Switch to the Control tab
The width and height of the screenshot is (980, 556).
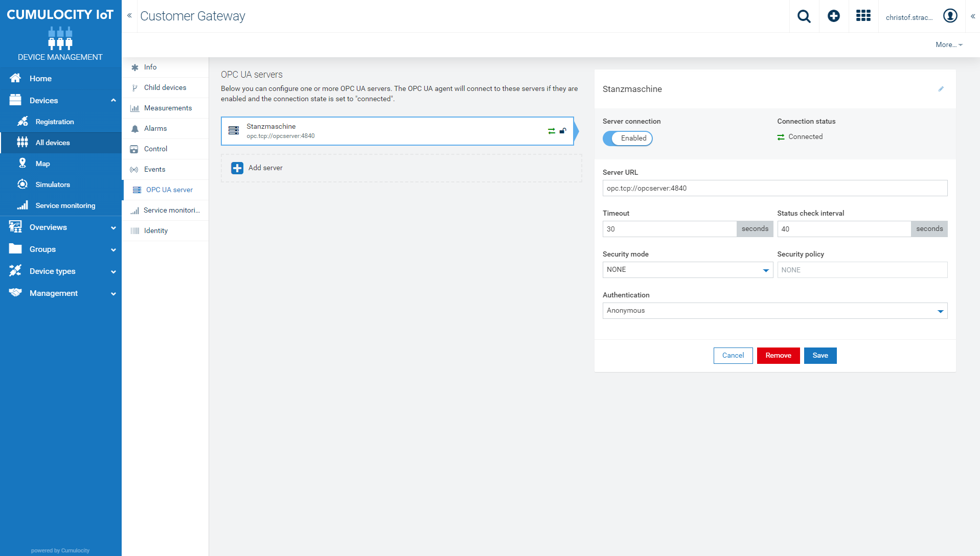(166, 149)
